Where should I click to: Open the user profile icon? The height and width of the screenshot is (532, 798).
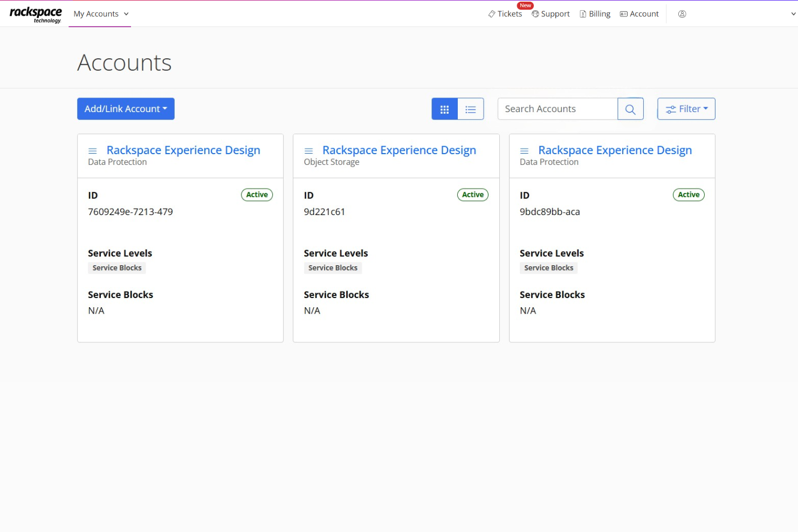pos(682,13)
